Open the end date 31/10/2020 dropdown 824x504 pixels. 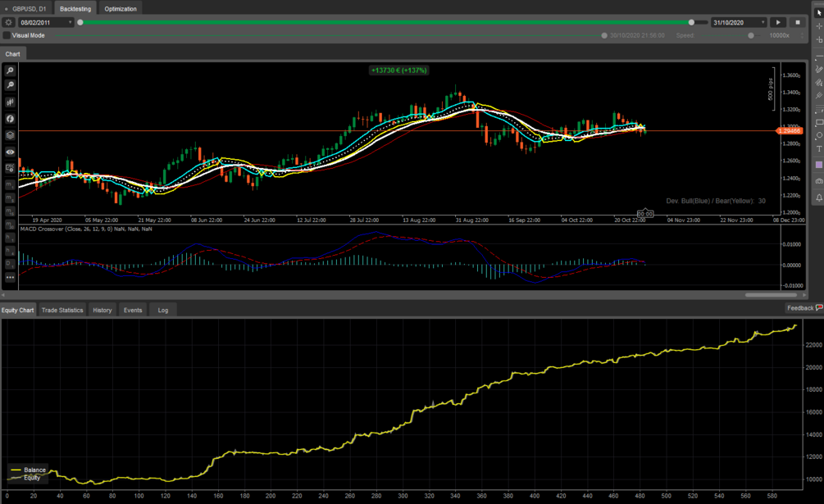click(x=739, y=23)
